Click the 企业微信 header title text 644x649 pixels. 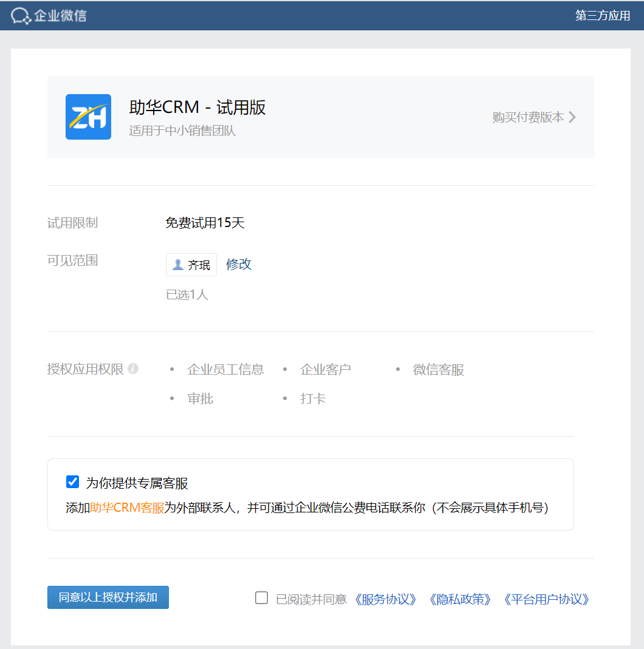coord(61,16)
